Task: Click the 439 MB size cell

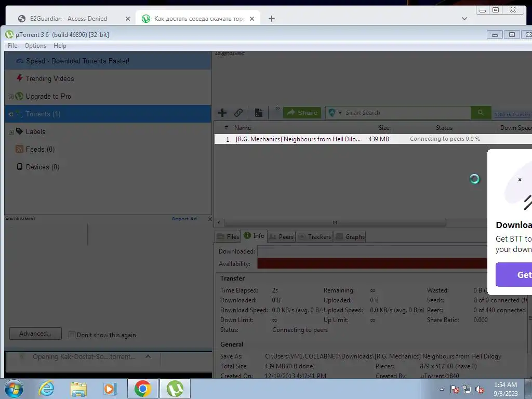Action: pyautogui.click(x=379, y=139)
